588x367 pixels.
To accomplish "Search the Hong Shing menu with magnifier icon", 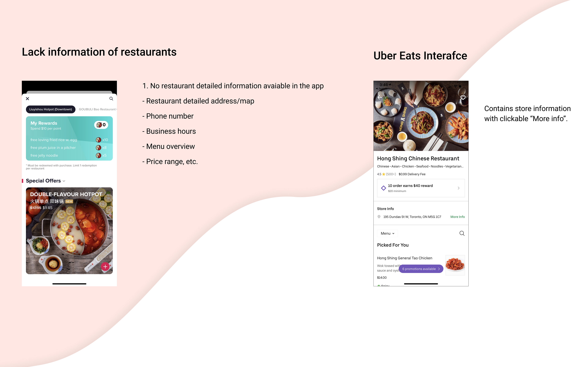I will tap(462, 233).
